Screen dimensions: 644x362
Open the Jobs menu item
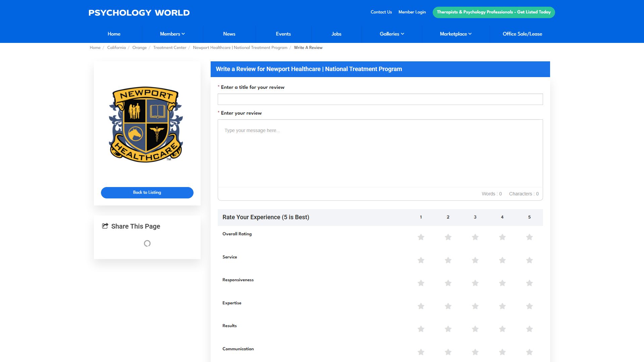336,34
